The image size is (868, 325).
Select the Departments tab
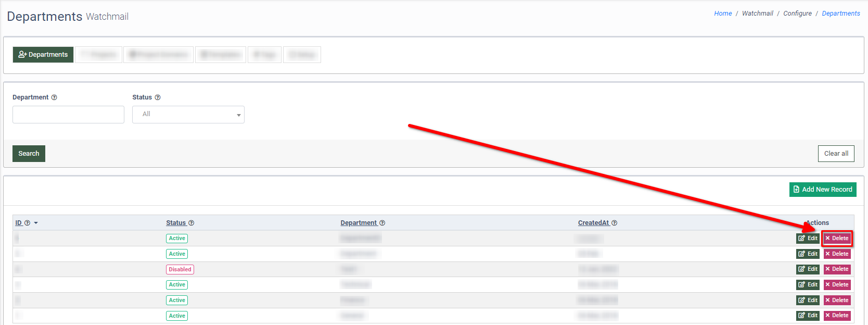point(43,55)
